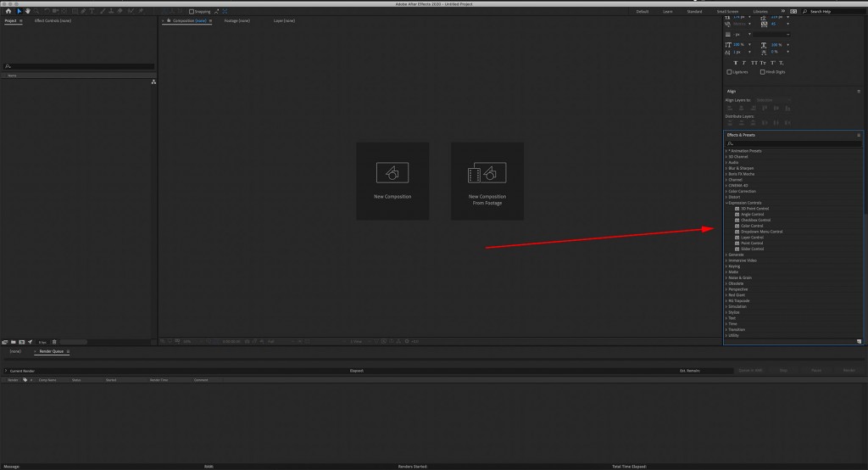Expand the Blur & Sharpen category
Image resolution: width=868 pixels, height=470 pixels.
pyautogui.click(x=726, y=168)
